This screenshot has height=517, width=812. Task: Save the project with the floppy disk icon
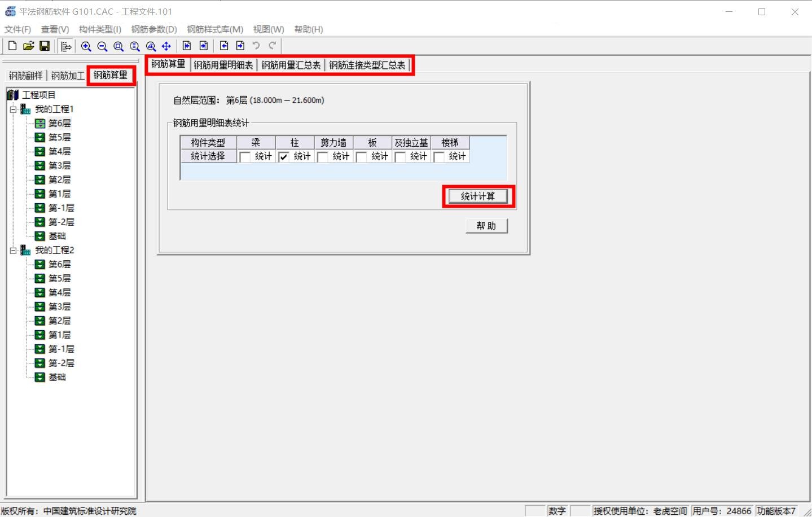point(45,46)
